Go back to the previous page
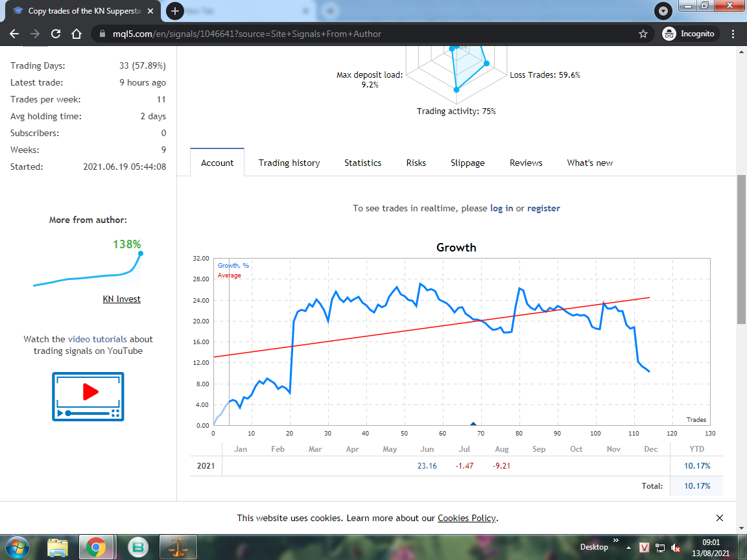Screen dimensions: 747x560 (14, 34)
